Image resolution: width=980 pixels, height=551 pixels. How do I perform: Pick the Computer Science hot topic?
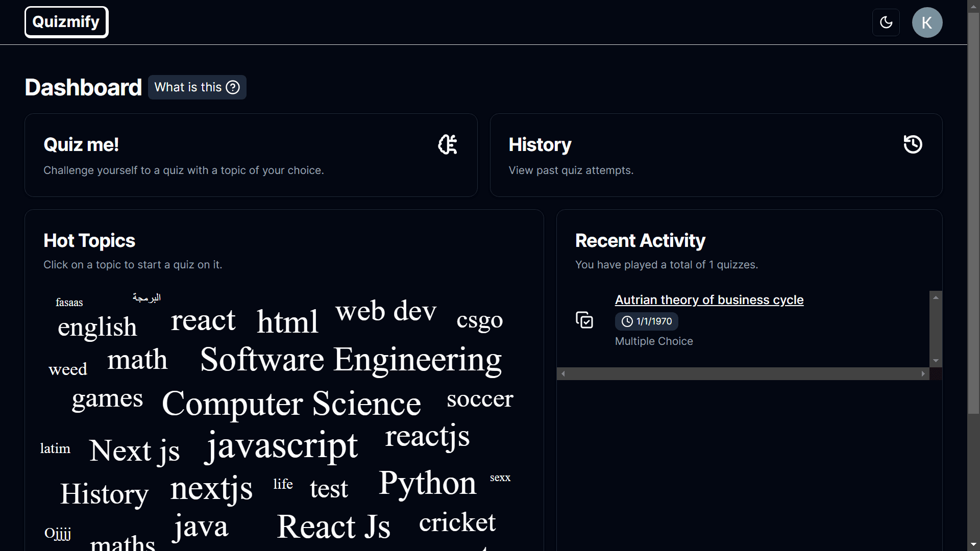pos(291,404)
